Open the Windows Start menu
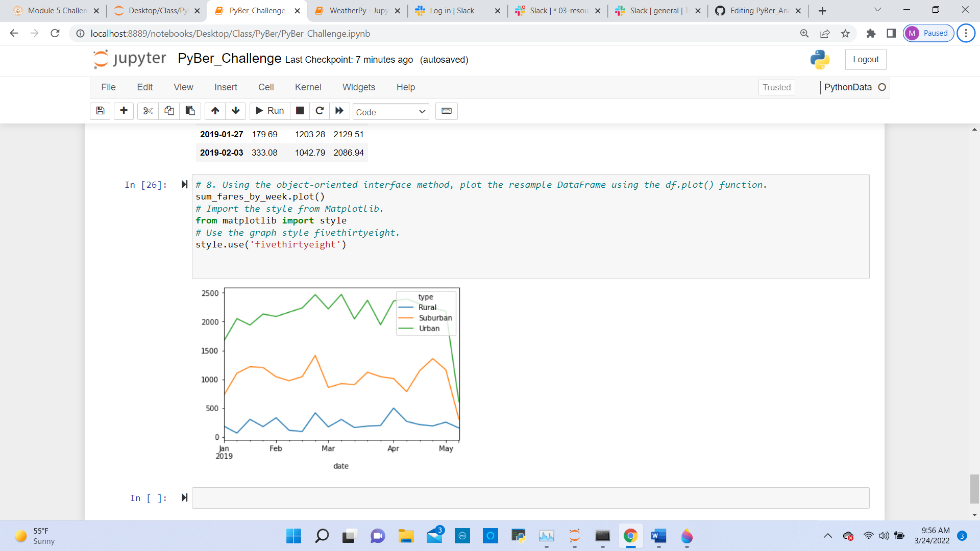This screenshot has width=980, height=551. (x=293, y=536)
